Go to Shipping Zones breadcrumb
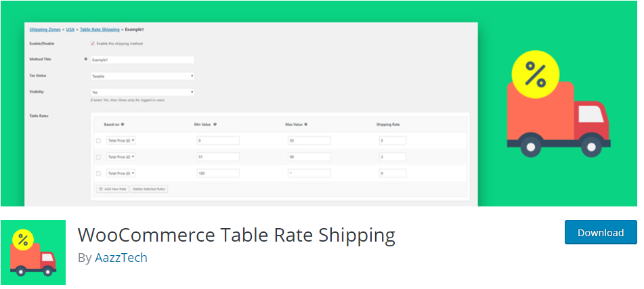 pos(45,30)
